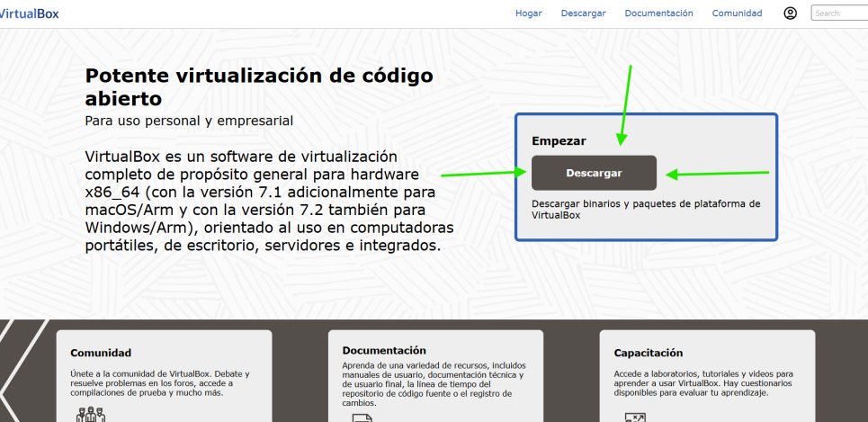Image resolution: width=868 pixels, height=422 pixels.
Task: Click the Documentación card document icon
Action: (362, 418)
